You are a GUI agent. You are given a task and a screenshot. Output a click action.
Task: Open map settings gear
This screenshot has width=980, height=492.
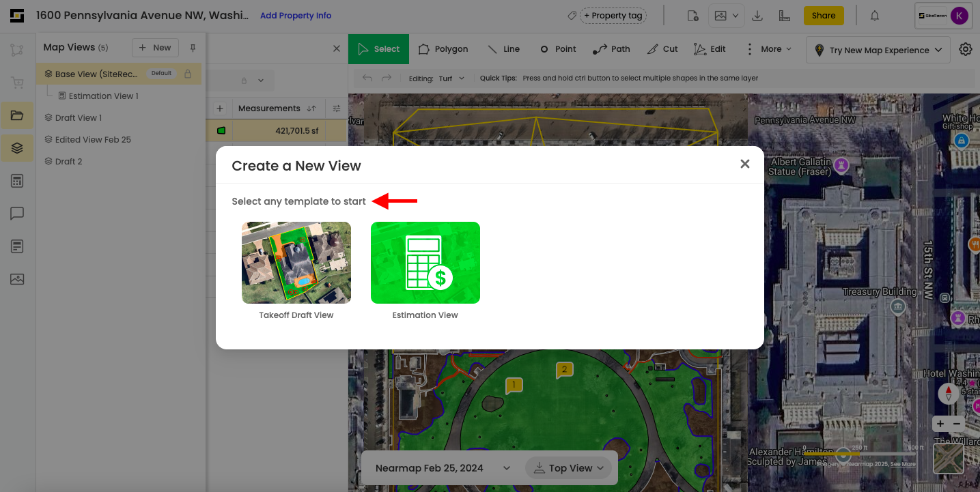(966, 49)
